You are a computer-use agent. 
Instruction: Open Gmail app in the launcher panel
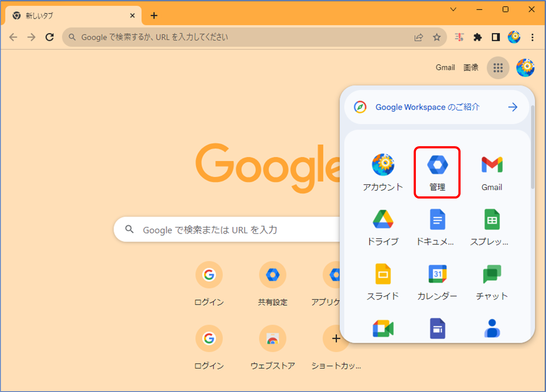492,172
